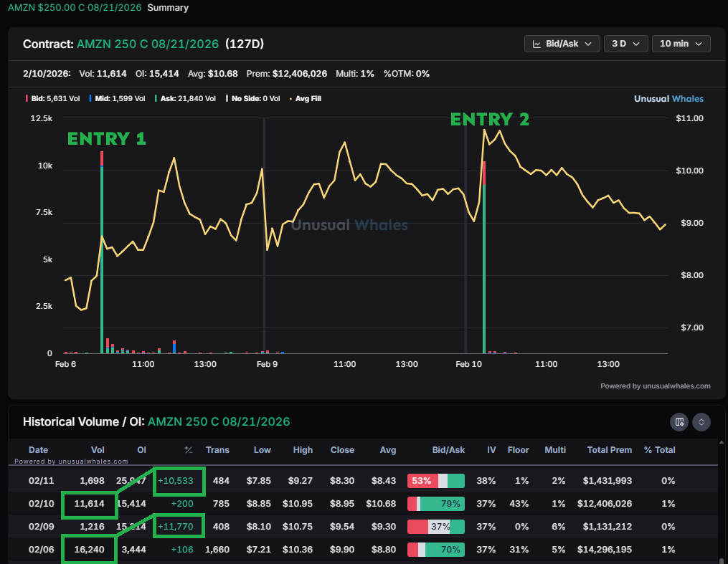The image size is (728, 564).
Task: Click the 37% Bid/Ask bar for 02/09
Action: [x=436, y=527]
